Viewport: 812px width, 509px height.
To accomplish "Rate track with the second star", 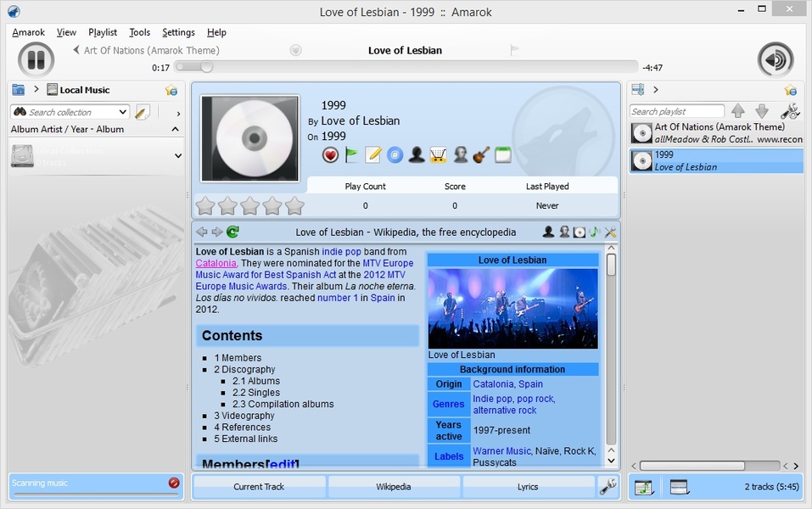I will [228, 205].
